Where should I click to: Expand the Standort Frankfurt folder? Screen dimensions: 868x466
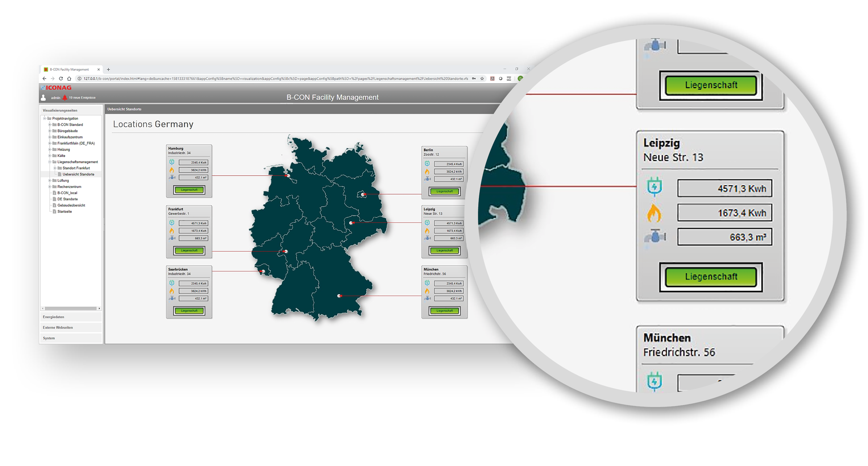[55, 168]
